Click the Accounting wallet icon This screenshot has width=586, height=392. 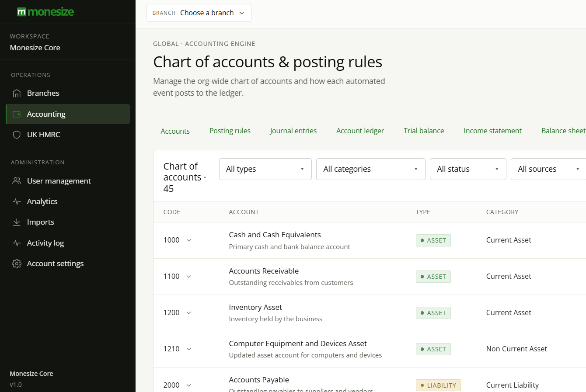point(17,114)
